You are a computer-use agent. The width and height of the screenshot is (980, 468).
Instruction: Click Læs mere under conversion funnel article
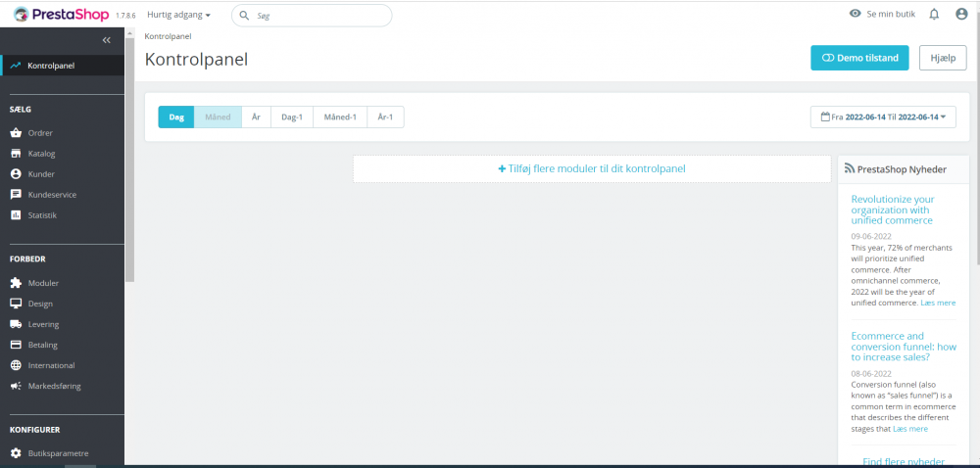tap(910, 429)
